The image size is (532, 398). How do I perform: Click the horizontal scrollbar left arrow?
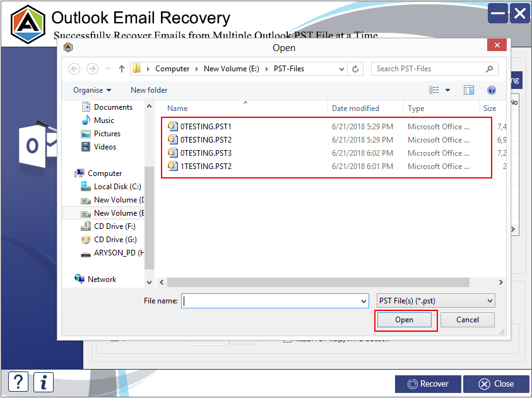pos(162,283)
